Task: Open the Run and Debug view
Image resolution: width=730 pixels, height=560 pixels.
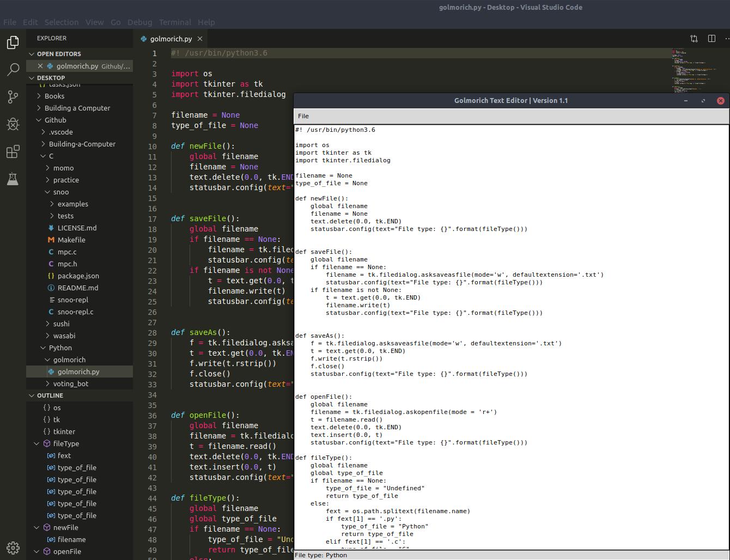Action: coord(13,124)
